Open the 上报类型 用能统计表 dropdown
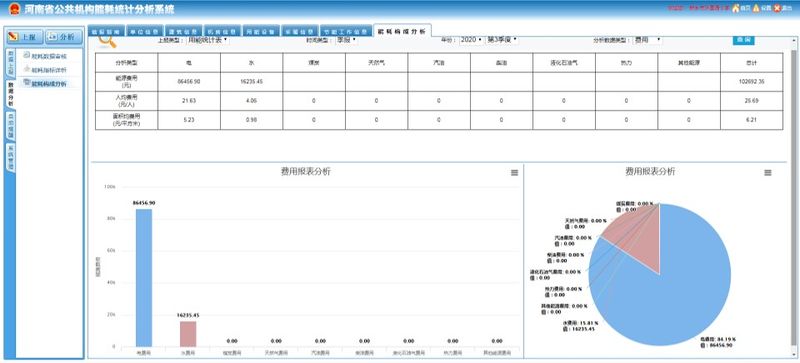Viewport: 800px width, 363px height. pyautogui.click(x=208, y=39)
